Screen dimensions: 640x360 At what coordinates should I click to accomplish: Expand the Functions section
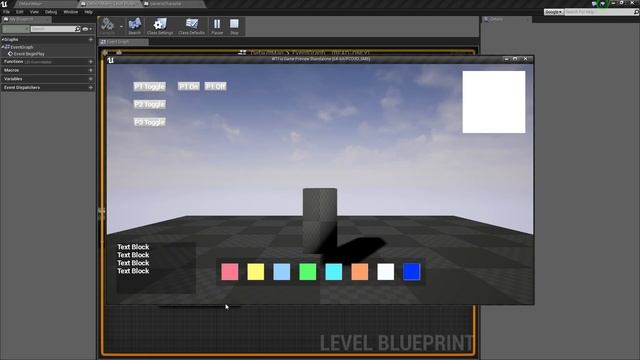(13, 62)
